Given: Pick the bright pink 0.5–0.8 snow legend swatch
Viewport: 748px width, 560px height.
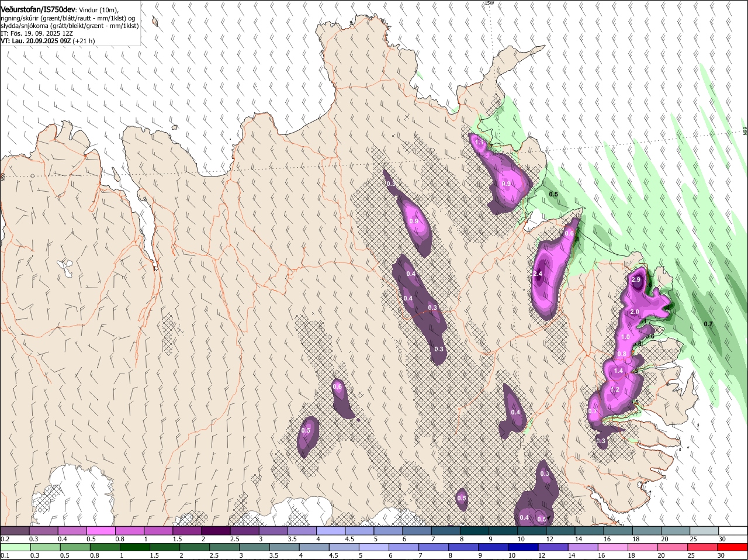Looking at the screenshot, I should 101,530.
